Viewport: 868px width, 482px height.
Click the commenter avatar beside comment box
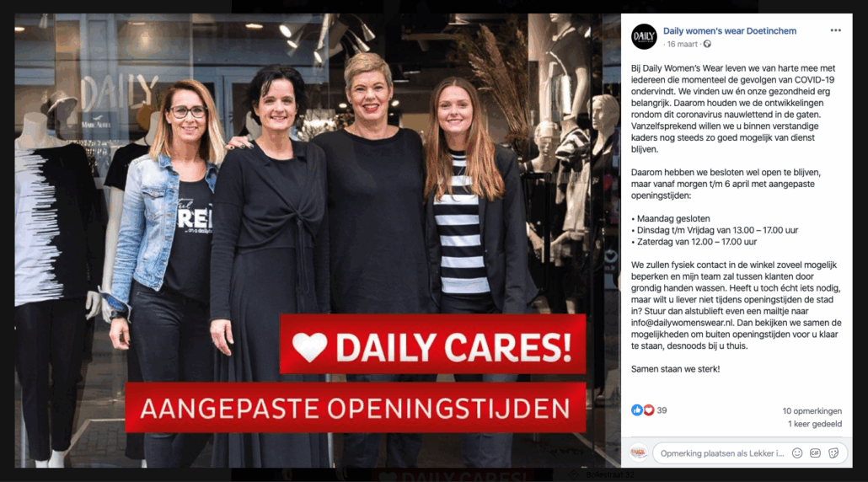(x=639, y=453)
